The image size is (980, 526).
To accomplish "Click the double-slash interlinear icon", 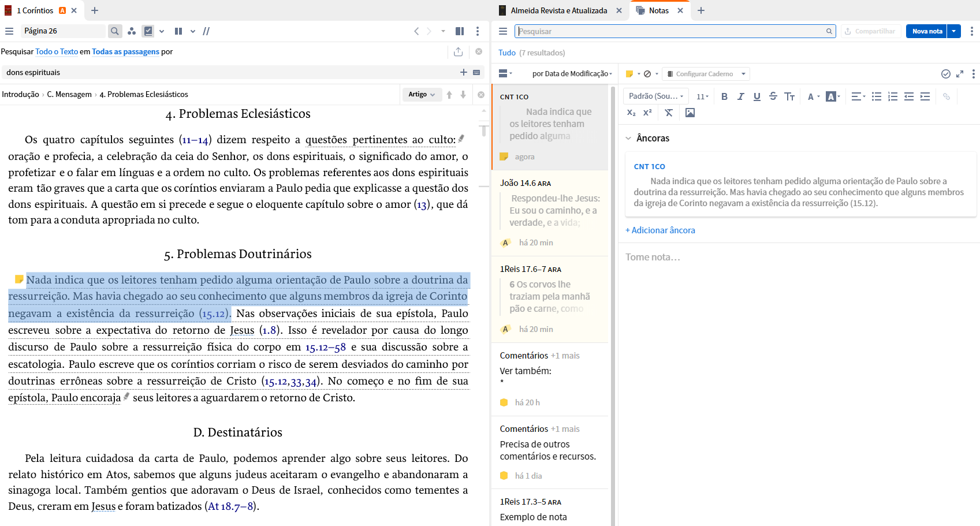I will point(206,31).
